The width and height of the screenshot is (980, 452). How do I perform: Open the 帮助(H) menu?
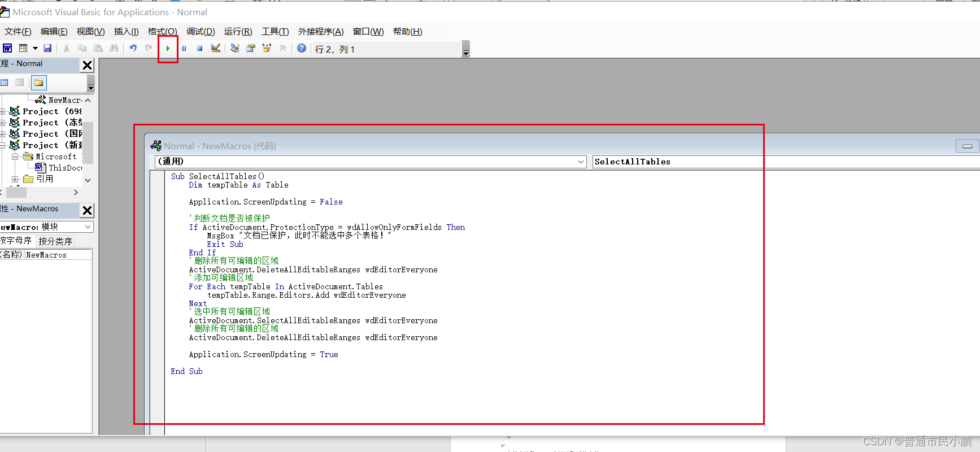(408, 32)
